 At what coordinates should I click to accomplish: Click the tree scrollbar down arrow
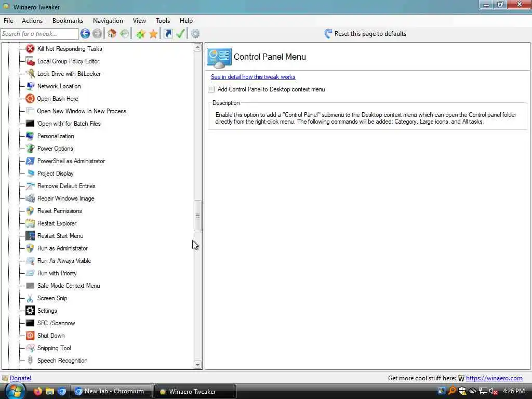click(x=197, y=365)
